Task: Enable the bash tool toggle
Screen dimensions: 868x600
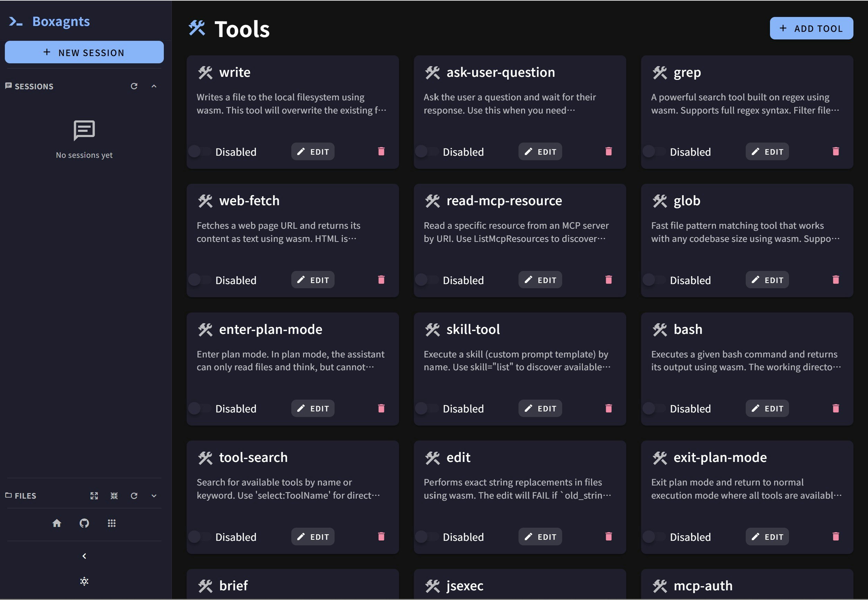Action: tap(654, 408)
